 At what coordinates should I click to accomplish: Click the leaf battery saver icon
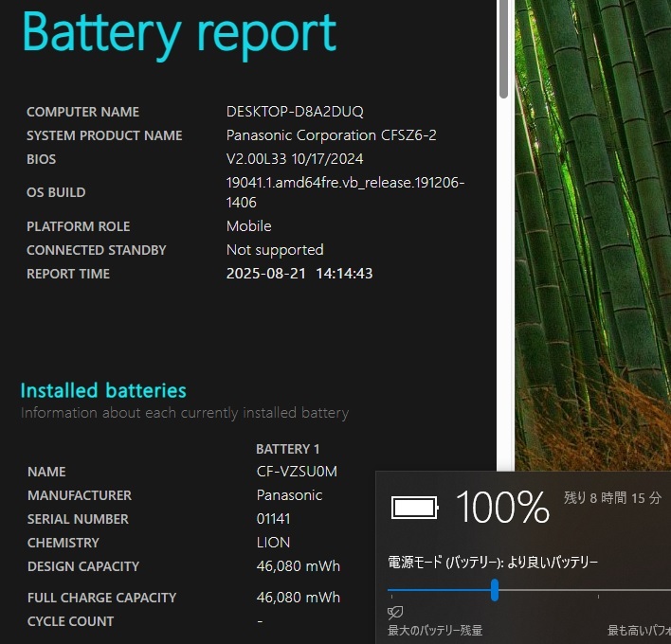395,613
